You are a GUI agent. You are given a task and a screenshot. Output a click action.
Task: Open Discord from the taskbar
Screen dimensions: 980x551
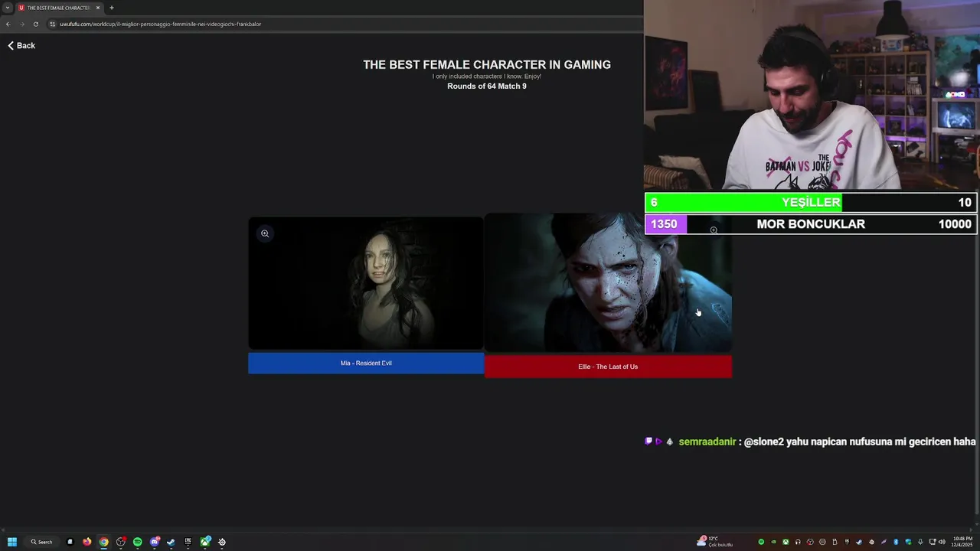tap(155, 542)
